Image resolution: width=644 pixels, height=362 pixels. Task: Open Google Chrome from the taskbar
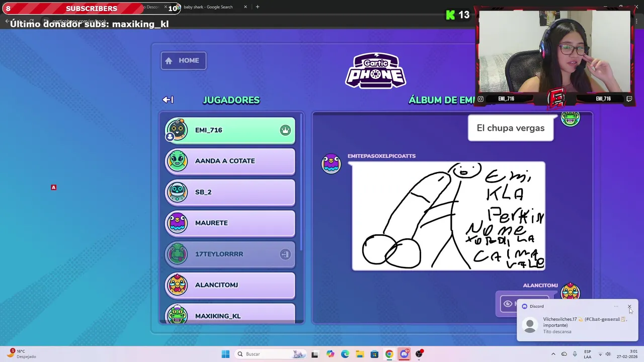click(389, 354)
